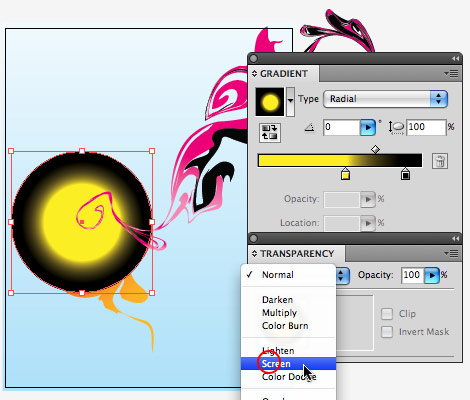Open the gradient stop Location arrow

[x=368, y=223]
